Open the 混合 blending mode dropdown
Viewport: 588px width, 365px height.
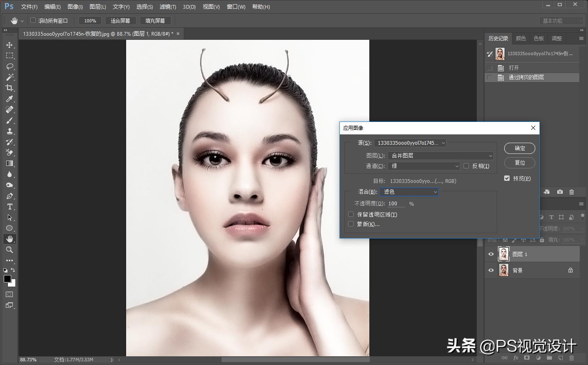(409, 192)
